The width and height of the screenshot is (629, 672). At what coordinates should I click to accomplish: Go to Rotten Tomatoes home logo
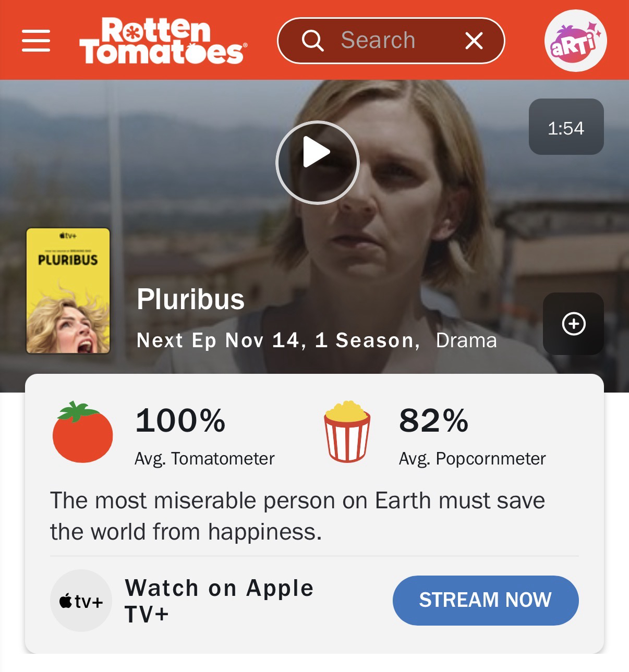163,41
